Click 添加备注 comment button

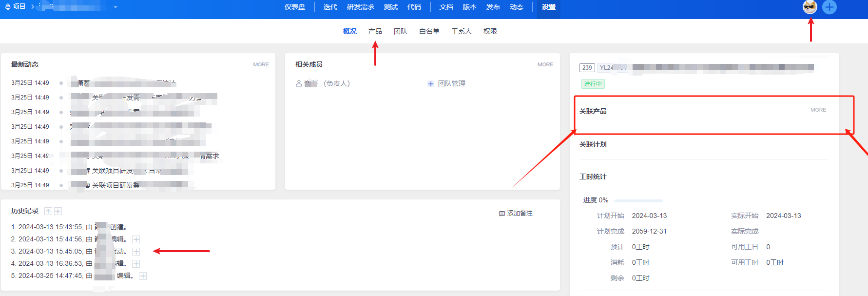coord(516,214)
